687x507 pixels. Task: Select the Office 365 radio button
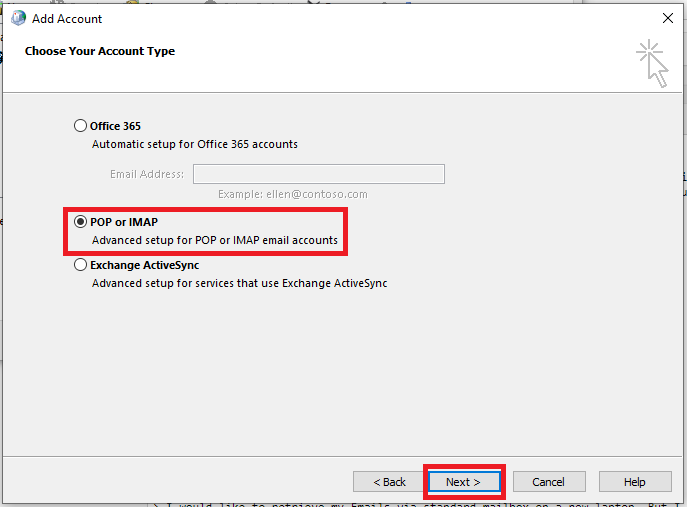pyautogui.click(x=81, y=126)
